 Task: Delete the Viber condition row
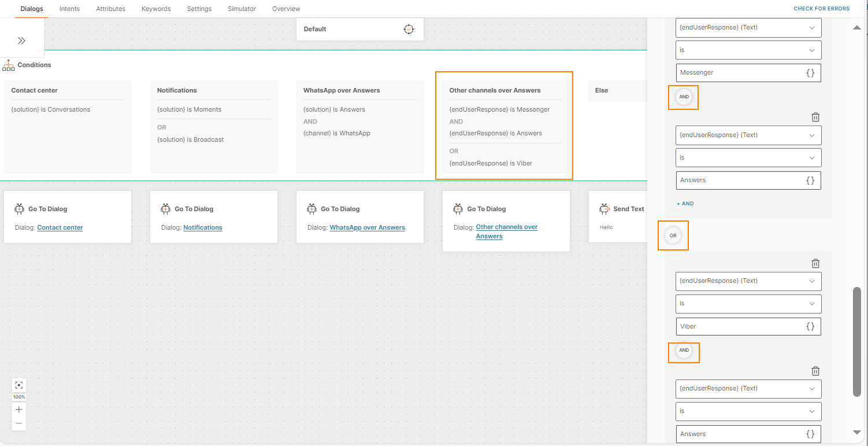click(x=815, y=263)
